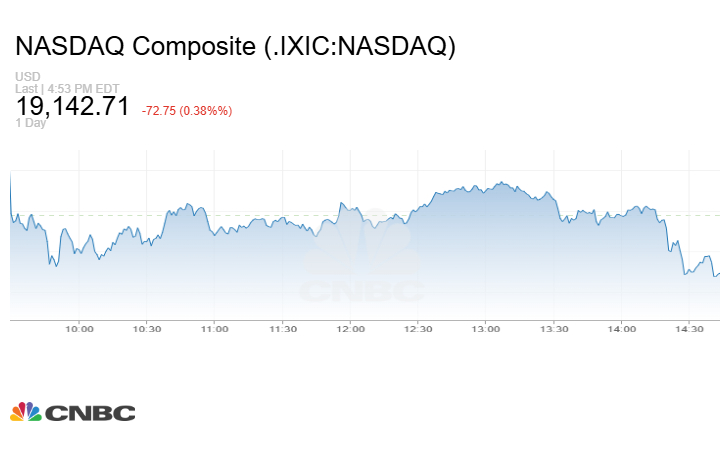The height and width of the screenshot is (450, 720).
Task: Click the USD currency label
Action: pyautogui.click(x=28, y=76)
